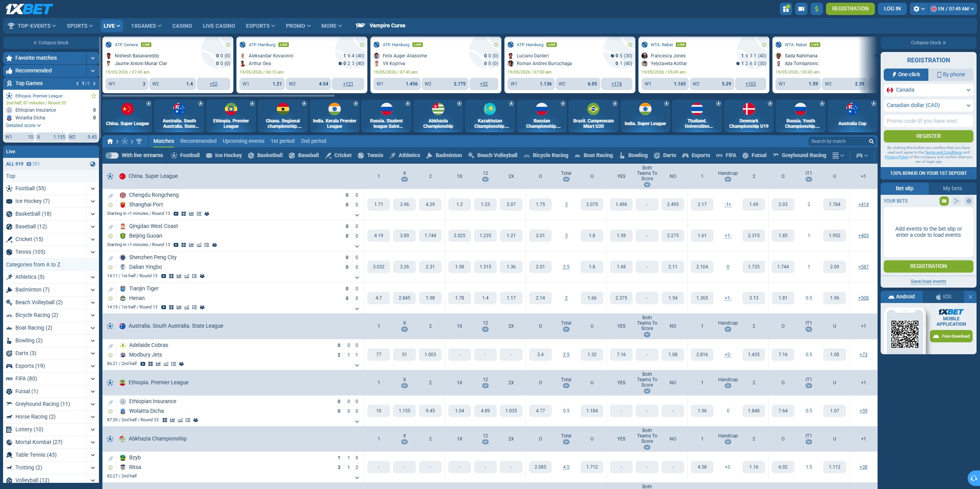Viewport: 980px width, 489px height.
Task: Select the Esports sport filter
Action: [x=696, y=155]
